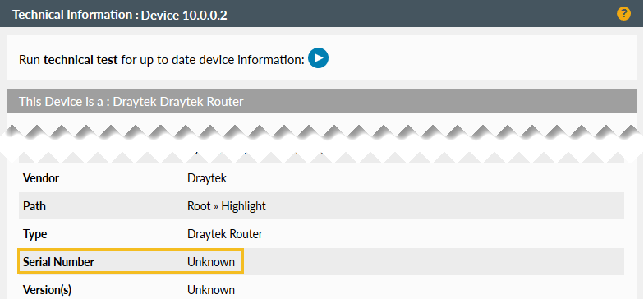This screenshot has height=299, width=644.
Task: Open the Highlight folder in the Path
Action: [243, 206]
